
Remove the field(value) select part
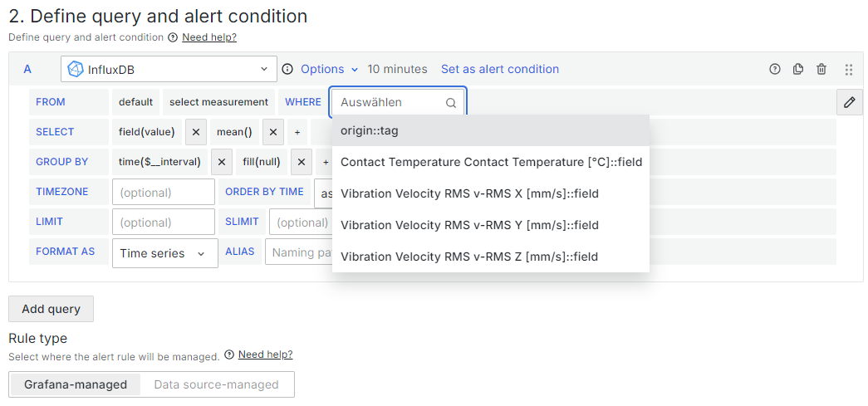(x=195, y=132)
